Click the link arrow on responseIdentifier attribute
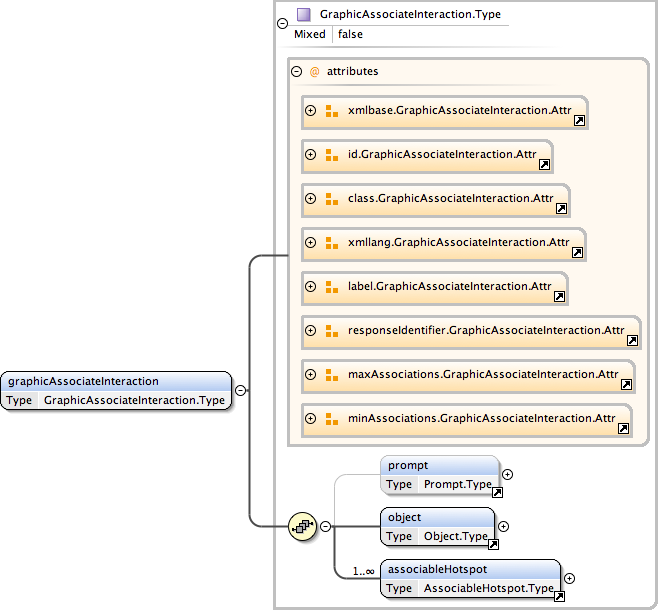 [x=631, y=341]
